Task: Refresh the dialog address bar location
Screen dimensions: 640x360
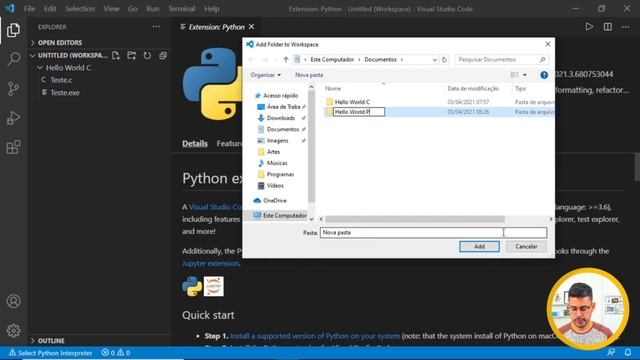Action: coord(444,60)
